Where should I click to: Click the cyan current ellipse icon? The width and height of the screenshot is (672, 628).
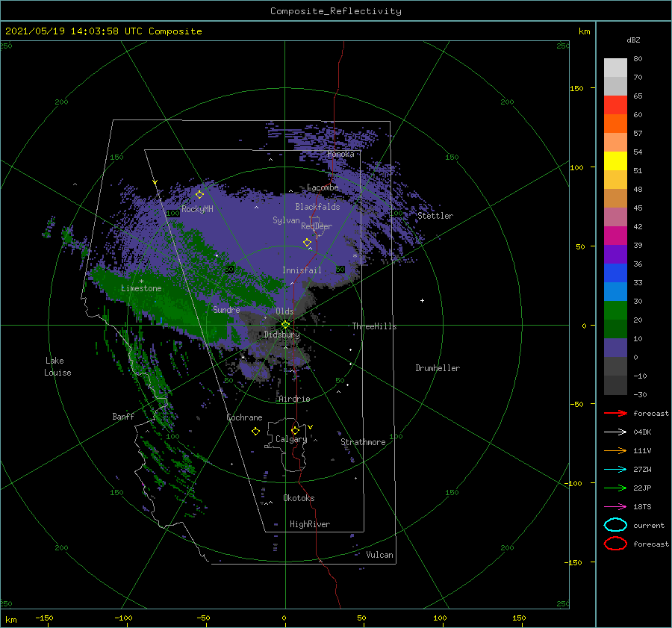[615, 525]
